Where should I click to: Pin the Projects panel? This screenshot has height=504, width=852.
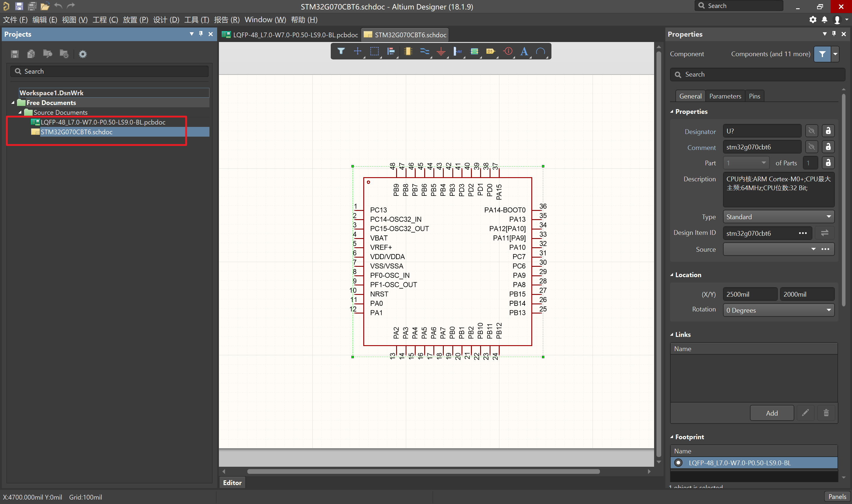click(x=201, y=34)
